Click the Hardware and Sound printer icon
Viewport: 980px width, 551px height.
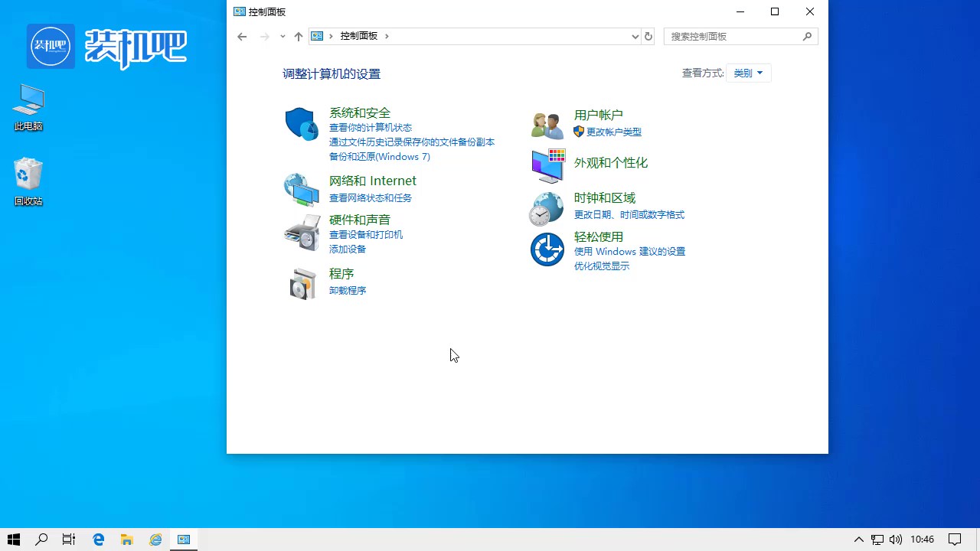301,231
